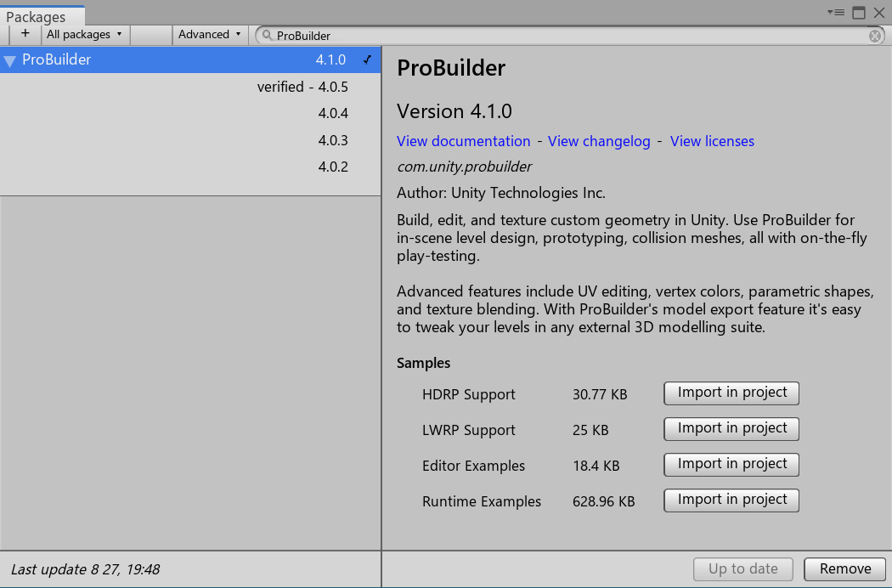The width and height of the screenshot is (892, 588).
Task: Collapse the ProBuilder versions triangle
Action: click(x=9, y=60)
